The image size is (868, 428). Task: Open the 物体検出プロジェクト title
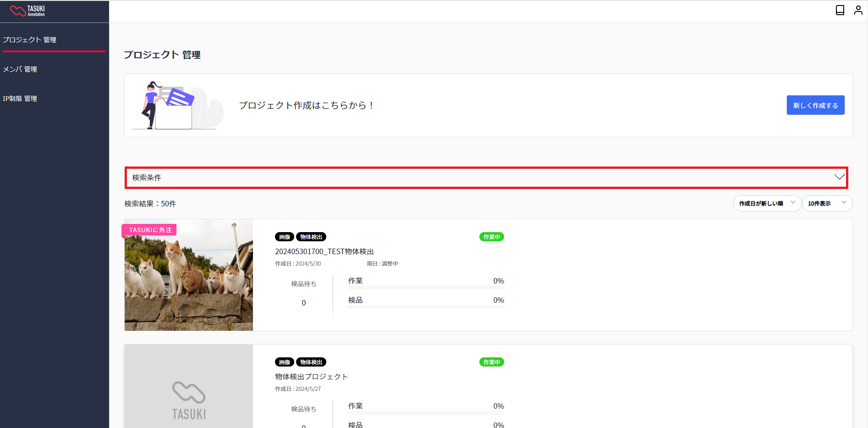pos(311,377)
